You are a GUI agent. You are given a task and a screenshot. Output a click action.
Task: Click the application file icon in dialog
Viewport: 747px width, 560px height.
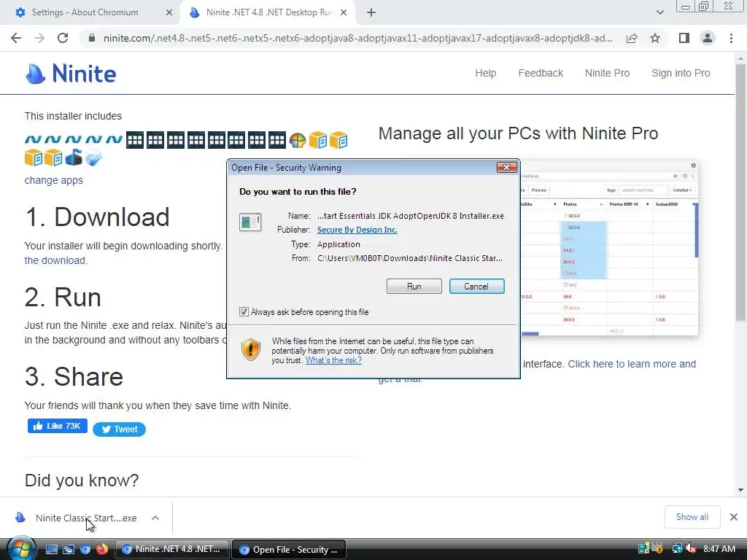click(250, 222)
